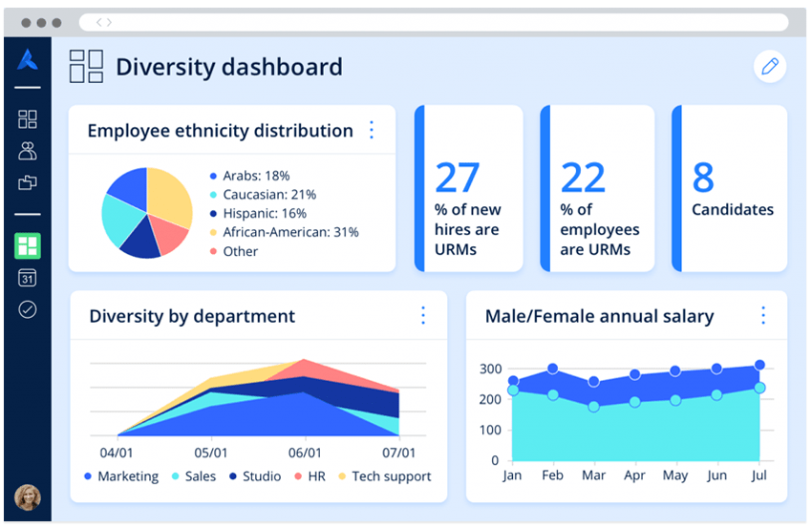Toggle the Marketing legend item
The width and height of the screenshot is (812, 528).
[x=121, y=476]
